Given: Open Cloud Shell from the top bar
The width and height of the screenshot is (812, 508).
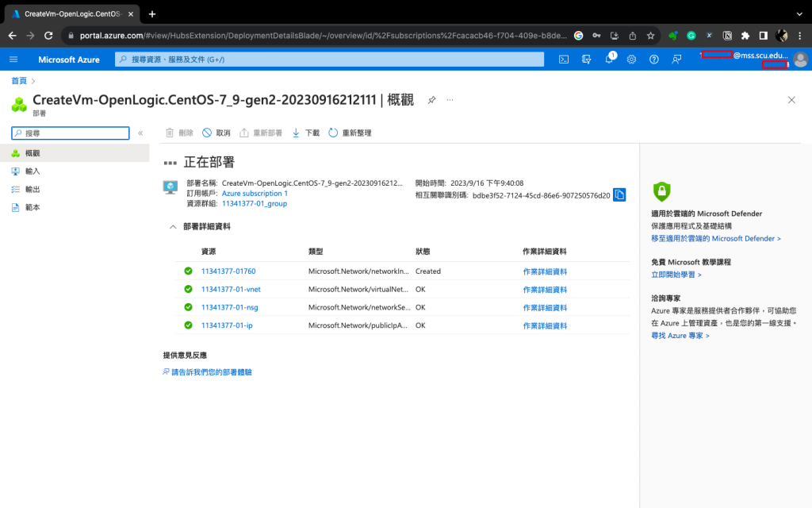Looking at the screenshot, I should point(564,60).
